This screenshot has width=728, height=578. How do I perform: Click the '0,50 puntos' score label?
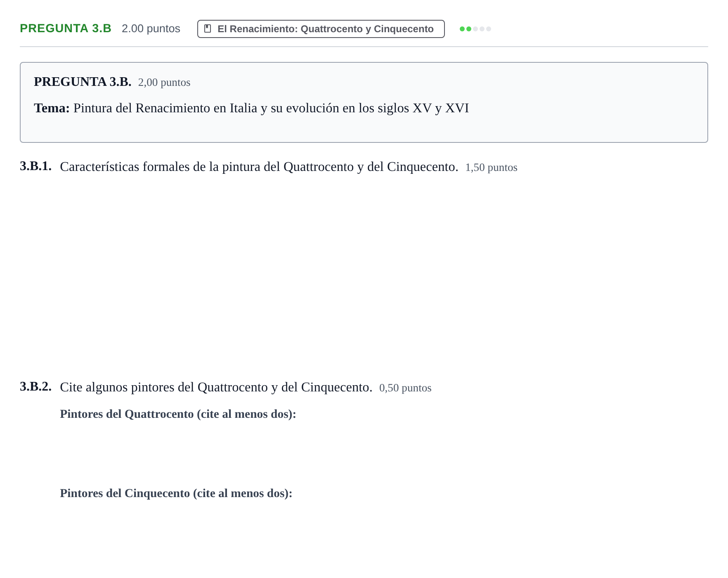(x=405, y=388)
